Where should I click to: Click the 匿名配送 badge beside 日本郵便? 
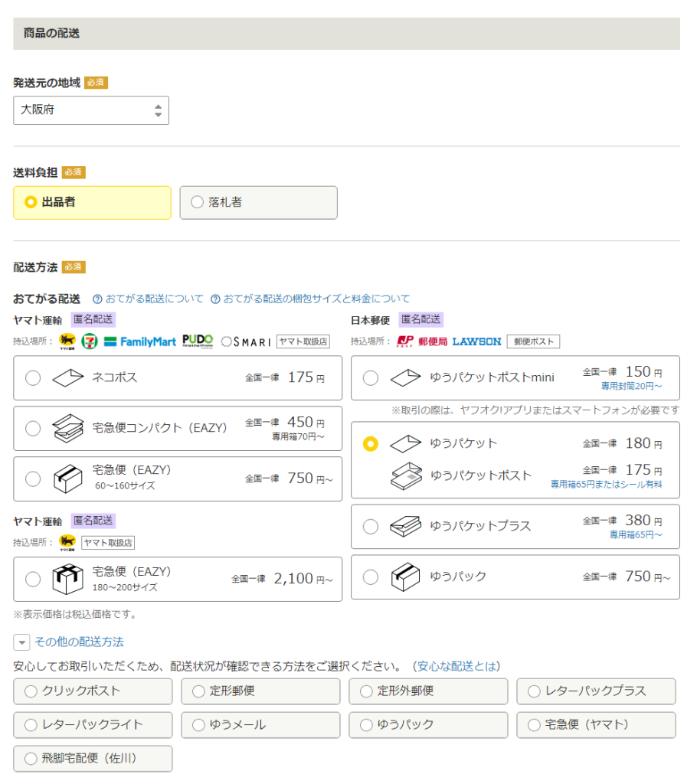tap(420, 319)
